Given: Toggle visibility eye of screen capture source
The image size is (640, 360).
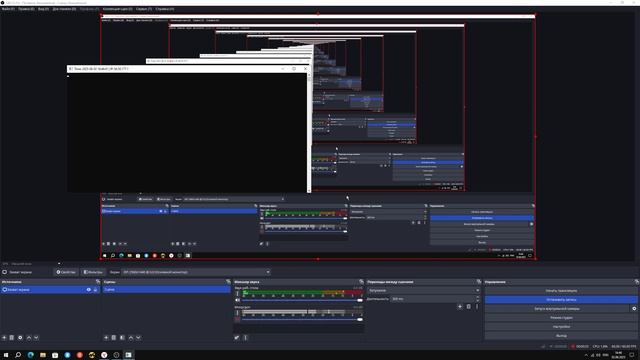Looking at the screenshot, I should coord(89,289).
